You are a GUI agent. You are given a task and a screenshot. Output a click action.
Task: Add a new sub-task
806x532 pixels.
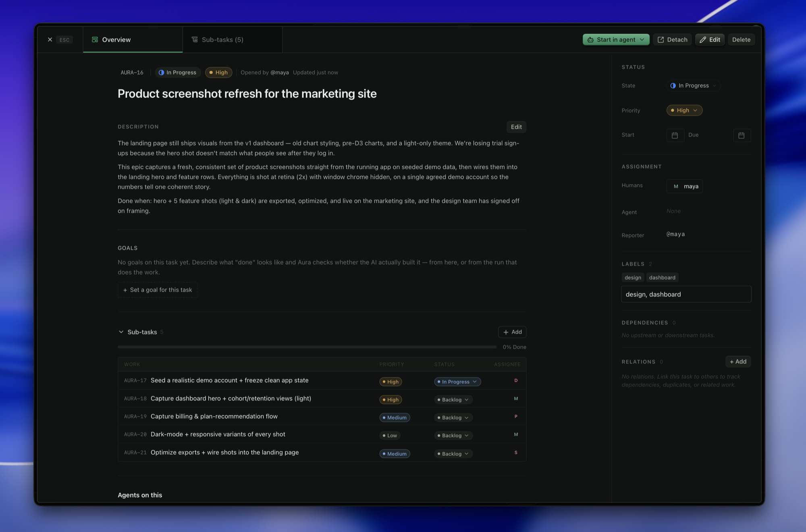[x=512, y=332]
